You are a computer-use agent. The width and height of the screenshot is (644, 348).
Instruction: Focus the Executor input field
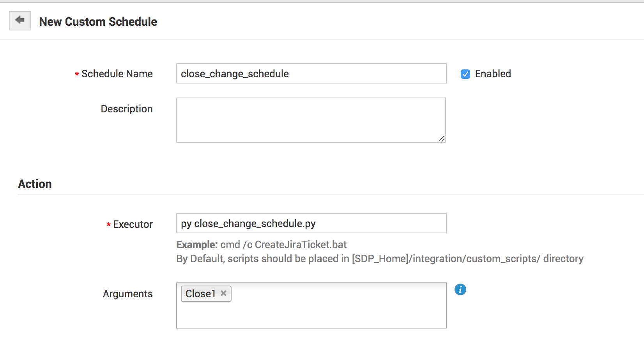click(x=311, y=224)
